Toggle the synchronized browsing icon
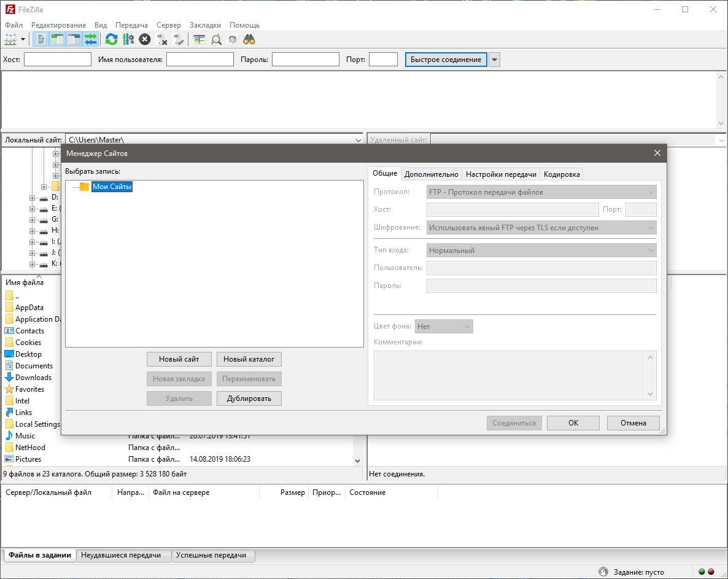This screenshot has height=579, width=728. [233, 40]
